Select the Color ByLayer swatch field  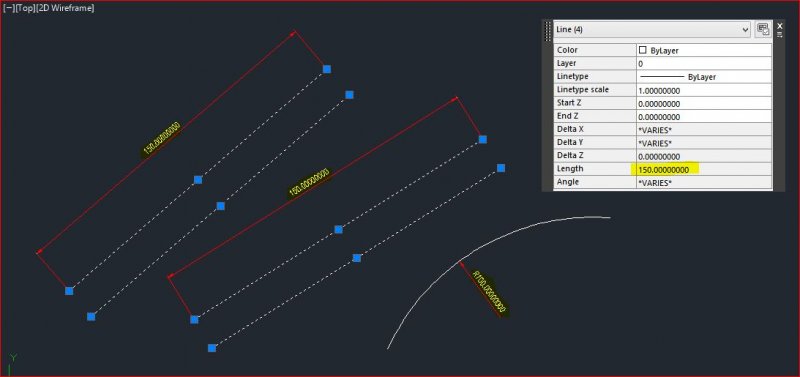click(x=704, y=50)
